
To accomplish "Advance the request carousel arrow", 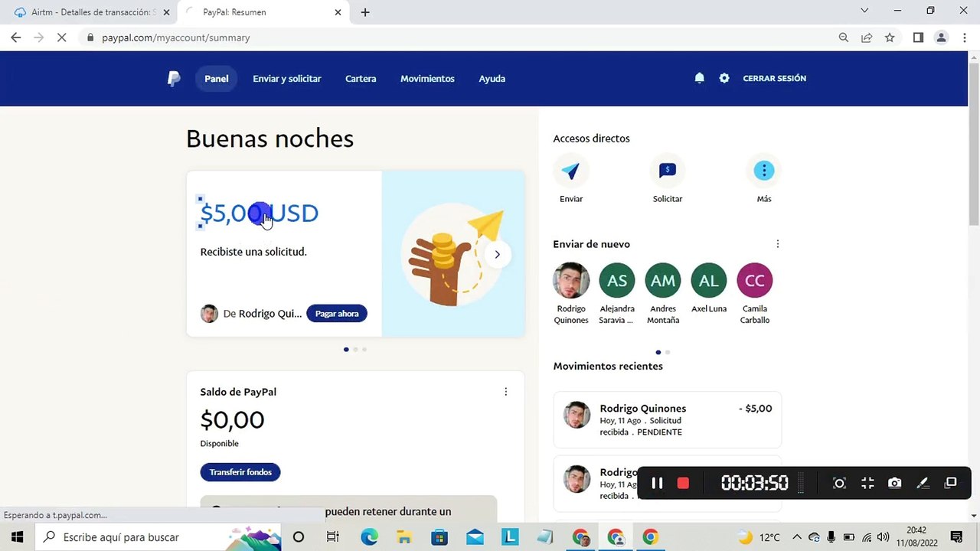I will point(497,255).
